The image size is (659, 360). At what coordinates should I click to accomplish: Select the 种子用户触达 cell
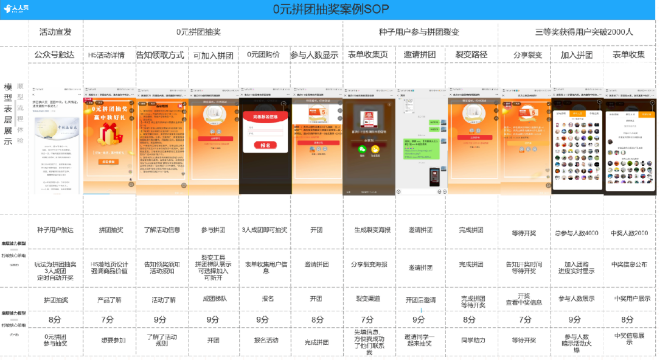coord(55,230)
